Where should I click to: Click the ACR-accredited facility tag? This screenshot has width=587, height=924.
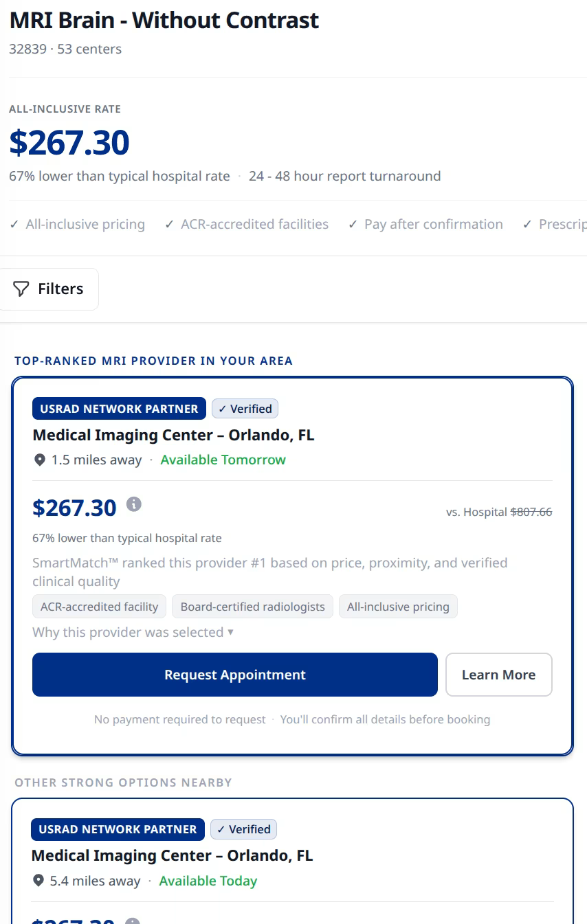(98, 607)
